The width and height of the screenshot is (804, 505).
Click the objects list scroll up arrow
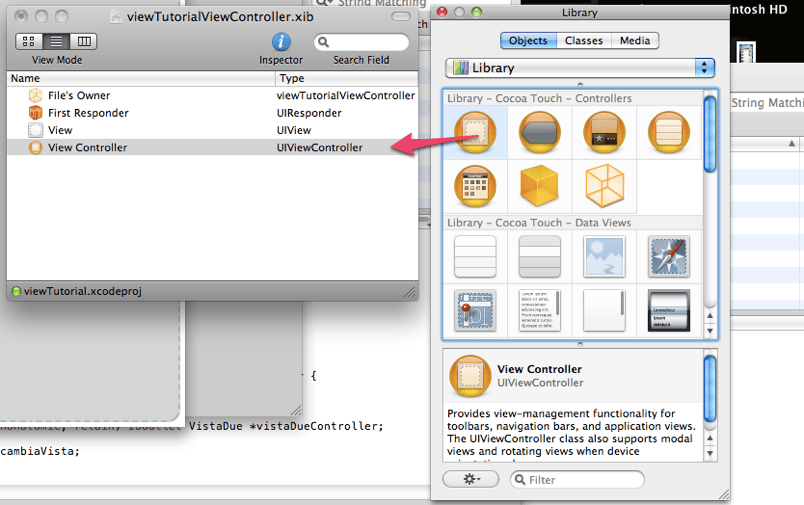(x=710, y=316)
